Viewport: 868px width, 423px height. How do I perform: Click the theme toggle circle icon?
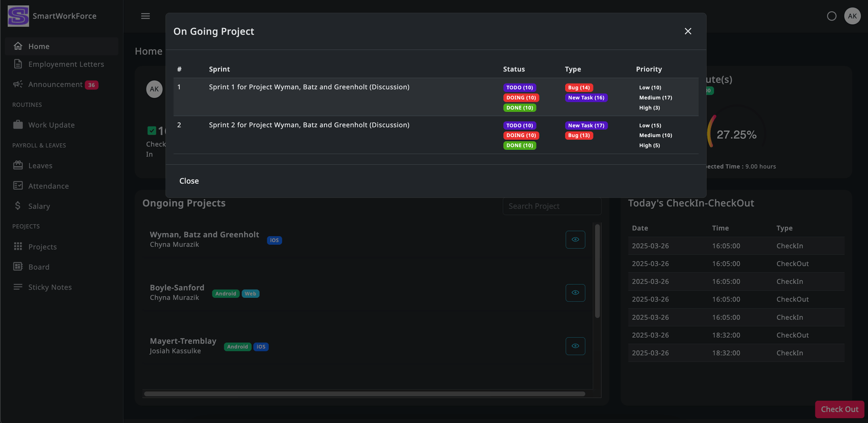click(x=831, y=16)
